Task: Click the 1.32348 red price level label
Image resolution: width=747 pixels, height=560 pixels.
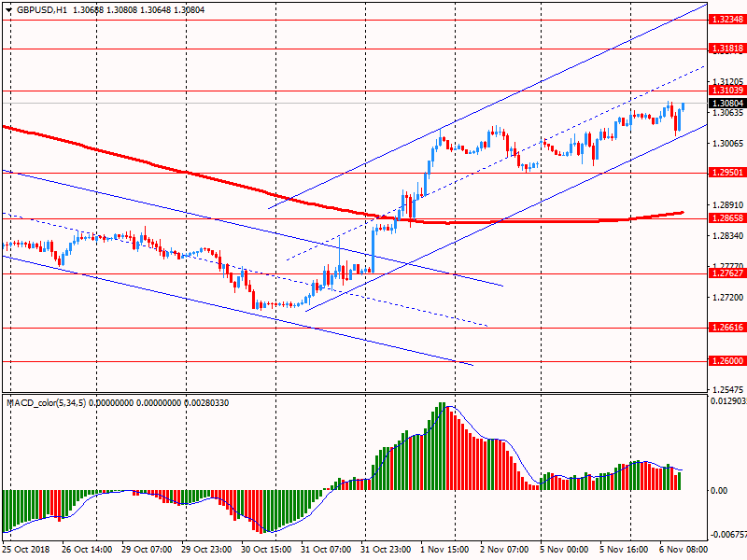Action: tap(727, 20)
